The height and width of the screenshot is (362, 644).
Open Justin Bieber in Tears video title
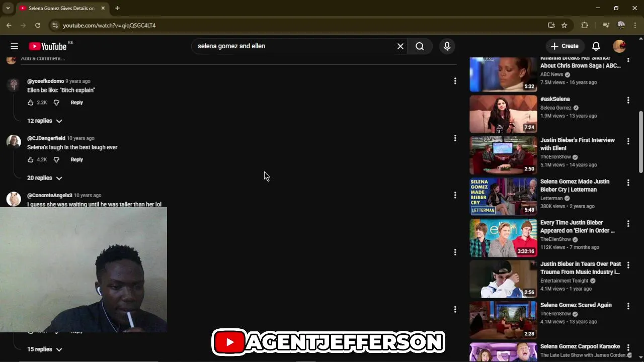pos(581,268)
